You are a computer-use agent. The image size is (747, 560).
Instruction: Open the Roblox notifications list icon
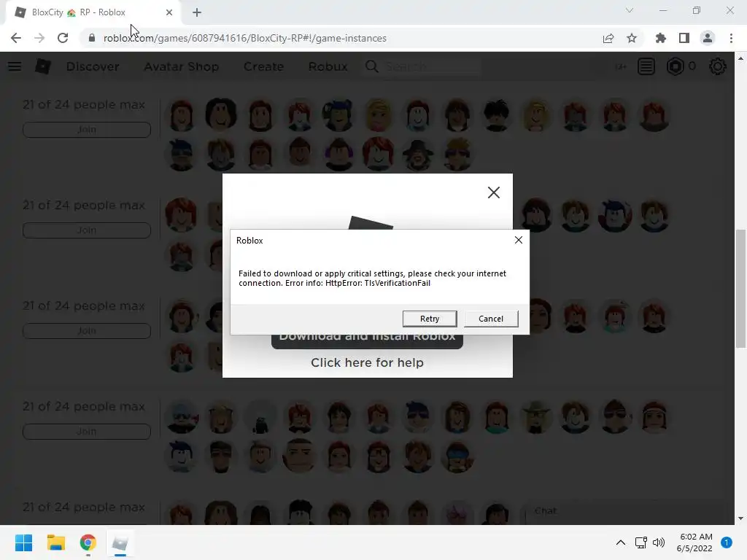click(x=646, y=66)
